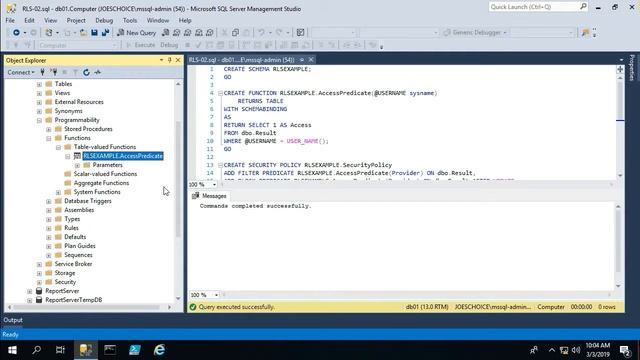Close the RLS-02.sql document tab
640x360 pixels.
coord(311,60)
